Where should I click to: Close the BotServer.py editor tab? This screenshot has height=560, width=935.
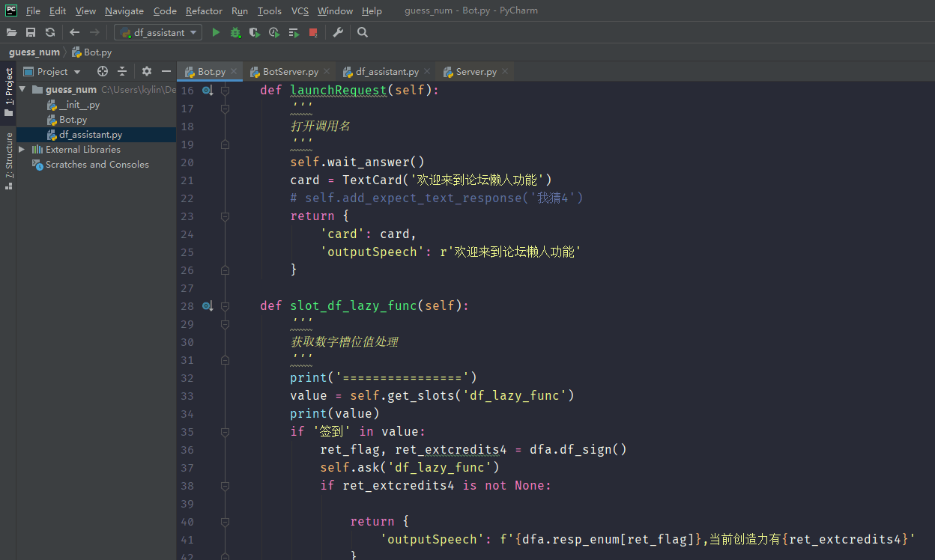tap(327, 72)
